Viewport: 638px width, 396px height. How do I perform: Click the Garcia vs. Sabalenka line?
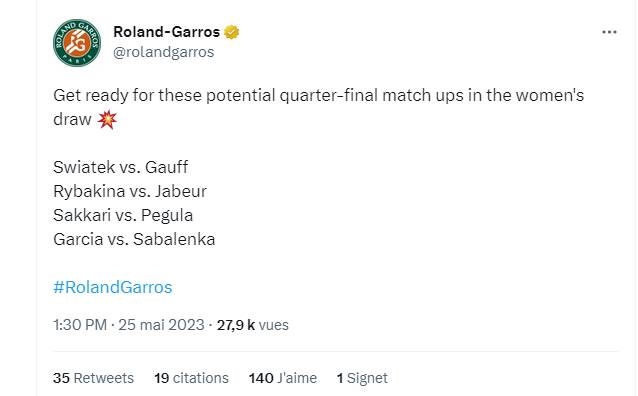(x=134, y=239)
